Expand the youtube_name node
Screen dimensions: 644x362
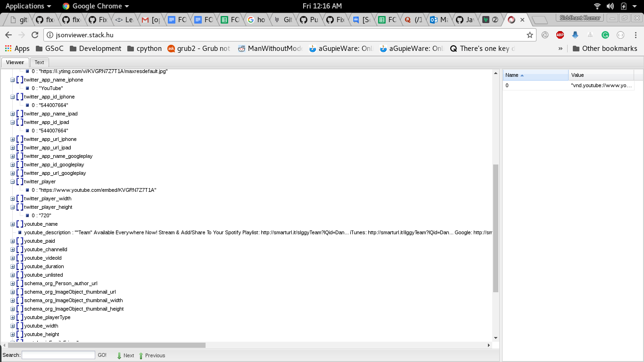point(13,224)
